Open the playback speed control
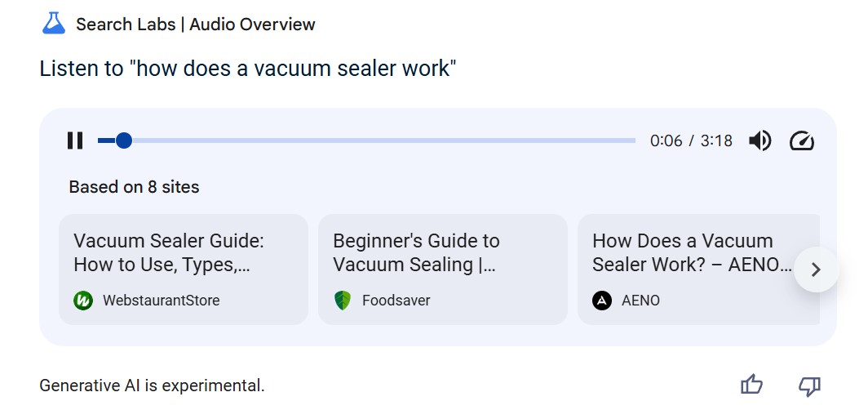This screenshot has height=410, width=868. tap(802, 140)
